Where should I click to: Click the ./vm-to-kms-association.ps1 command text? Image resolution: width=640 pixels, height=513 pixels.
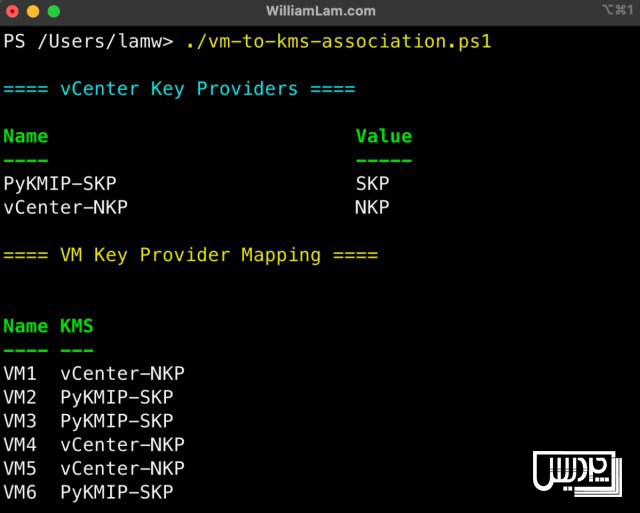pos(338,42)
